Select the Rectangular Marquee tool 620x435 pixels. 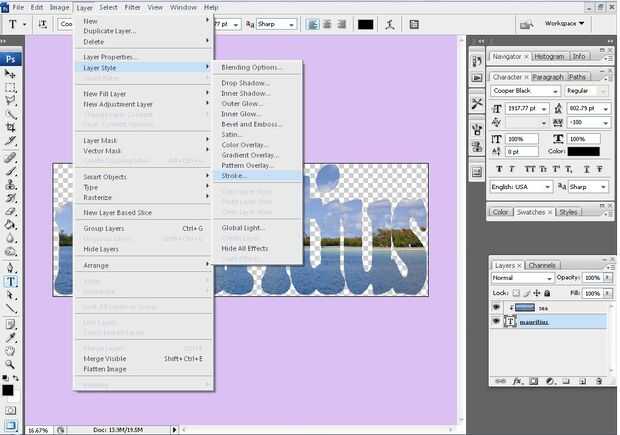click(x=10, y=87)
